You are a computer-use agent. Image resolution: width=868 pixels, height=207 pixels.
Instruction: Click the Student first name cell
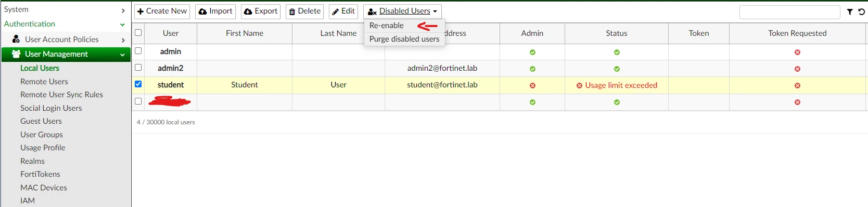(x=245, y=85)
